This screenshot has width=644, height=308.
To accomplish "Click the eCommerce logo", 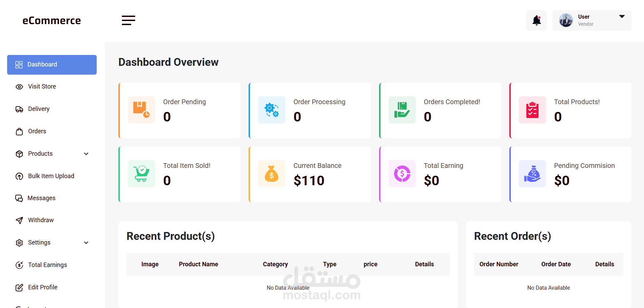I will point(52,21).
